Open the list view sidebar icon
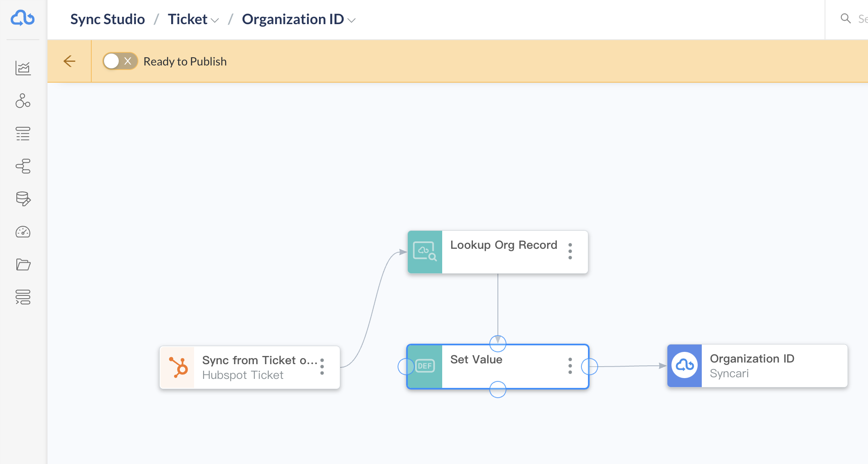The image size is (868, 464). point(23,133)
